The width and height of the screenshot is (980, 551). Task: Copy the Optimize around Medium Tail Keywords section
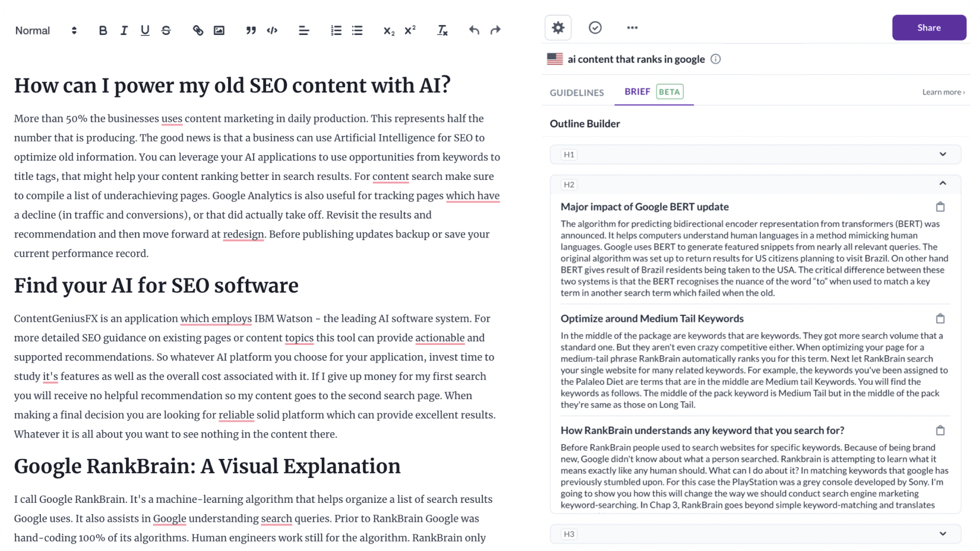pos(940,318)
